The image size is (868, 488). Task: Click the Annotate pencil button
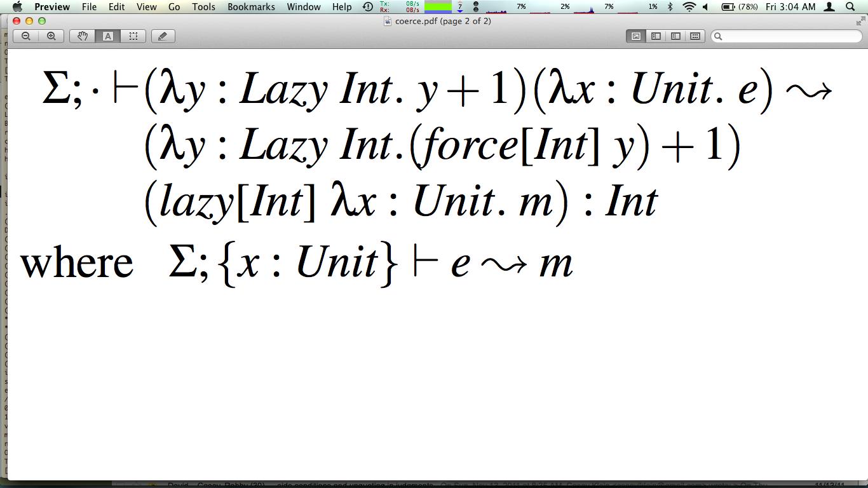tap(163, 36)
